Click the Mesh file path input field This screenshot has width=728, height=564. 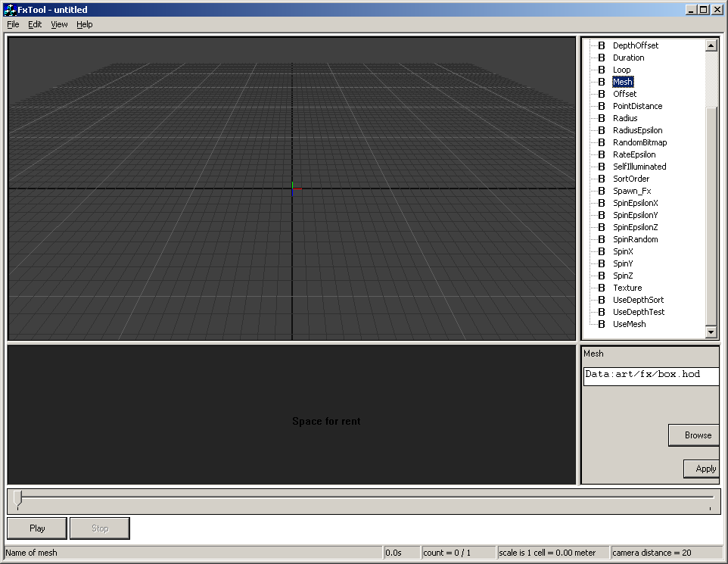coord(650,375)
